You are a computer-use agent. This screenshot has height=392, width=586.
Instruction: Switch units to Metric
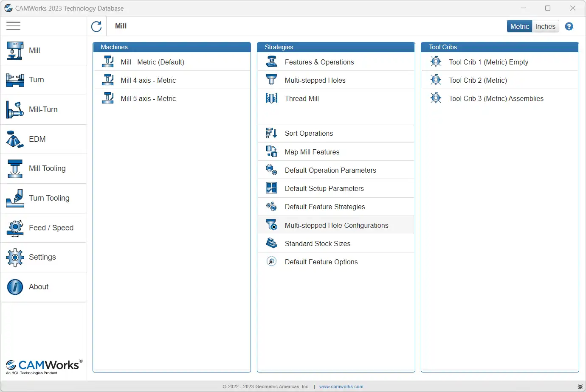[519, 26]
